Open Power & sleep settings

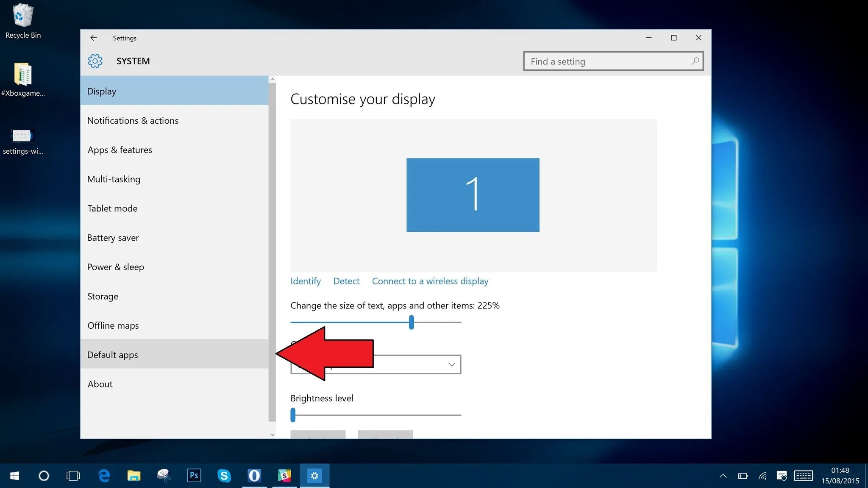pyautogui.click(x=115, y=266)
